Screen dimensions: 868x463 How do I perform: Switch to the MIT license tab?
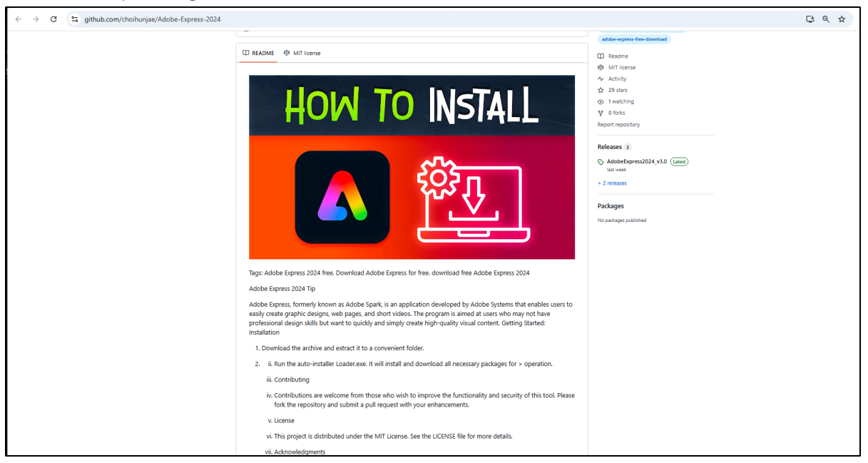(x=302, y=53)
